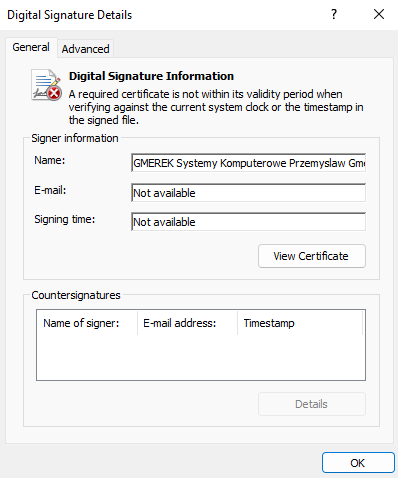Click the Digital Signature Information heading
398x478 pixels.
(151, 76)
